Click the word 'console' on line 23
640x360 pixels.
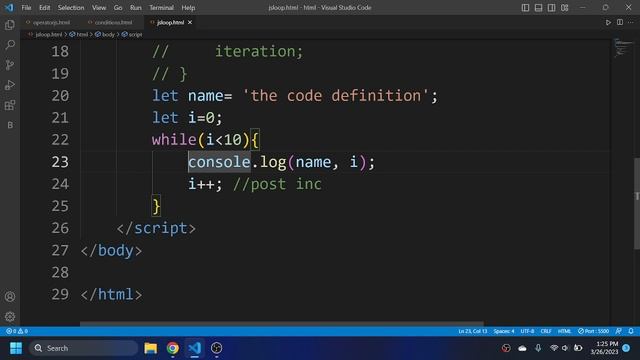[x=219, y=162]
